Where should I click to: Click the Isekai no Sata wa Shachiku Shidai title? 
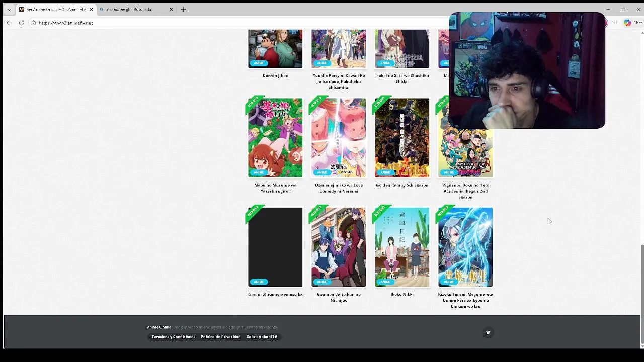[402, 78]
